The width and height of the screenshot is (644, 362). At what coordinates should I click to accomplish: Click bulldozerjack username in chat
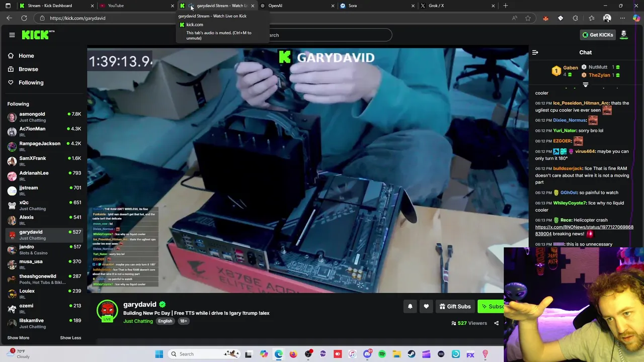568,168
